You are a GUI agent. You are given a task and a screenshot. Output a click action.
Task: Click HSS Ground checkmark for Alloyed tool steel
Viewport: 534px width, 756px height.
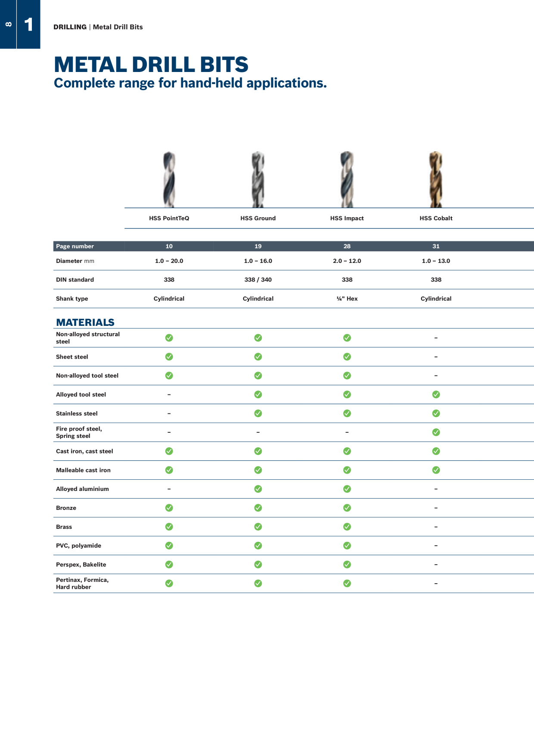click(258, 394)
